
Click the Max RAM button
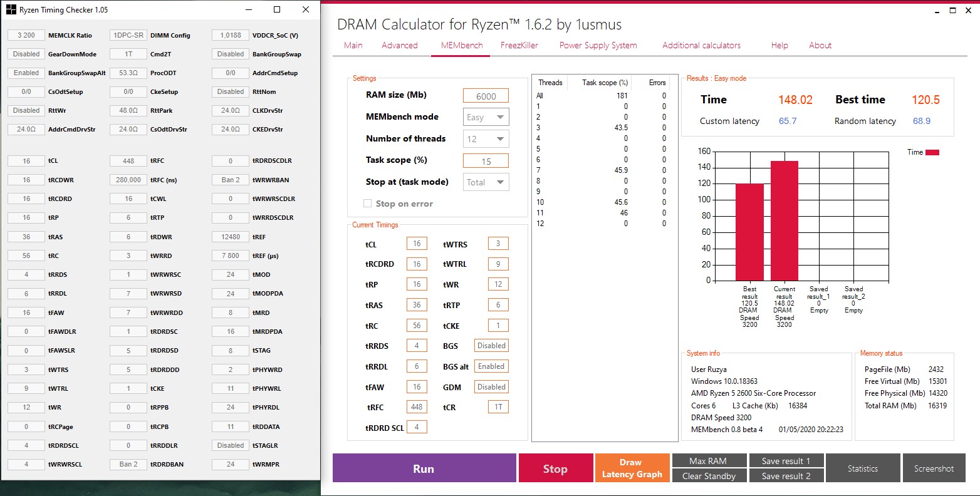709,461
